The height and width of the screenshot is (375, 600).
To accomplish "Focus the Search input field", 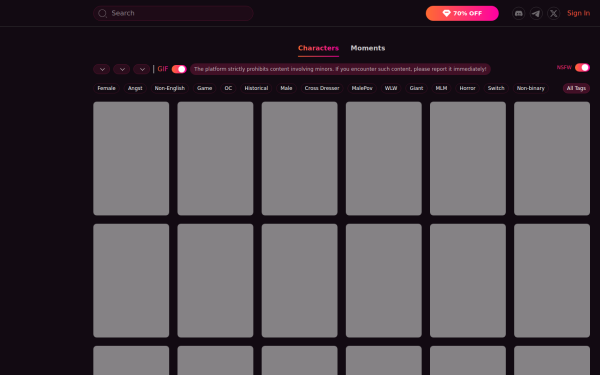I will click(173, 13).
